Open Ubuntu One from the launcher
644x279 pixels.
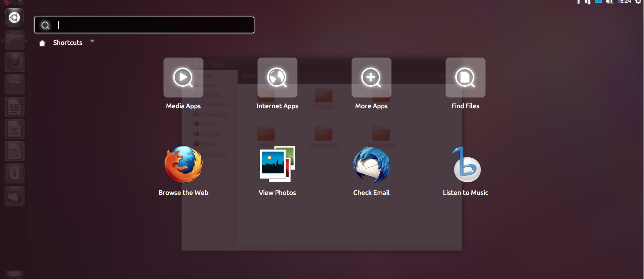(15, 173)
